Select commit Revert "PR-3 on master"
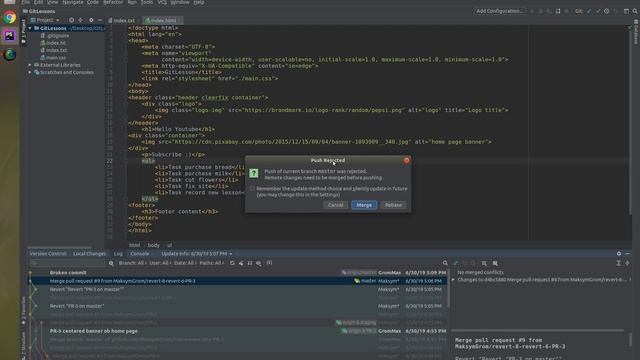 [x=238, y=306]
